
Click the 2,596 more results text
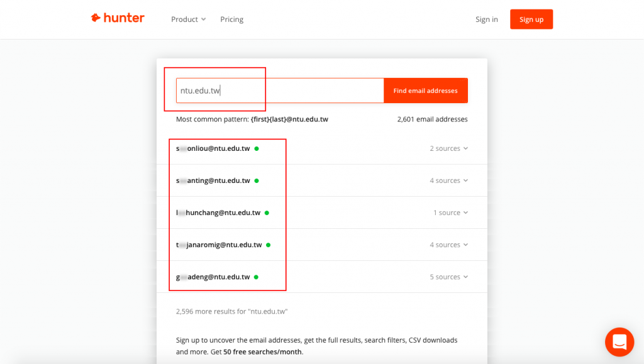231,311
